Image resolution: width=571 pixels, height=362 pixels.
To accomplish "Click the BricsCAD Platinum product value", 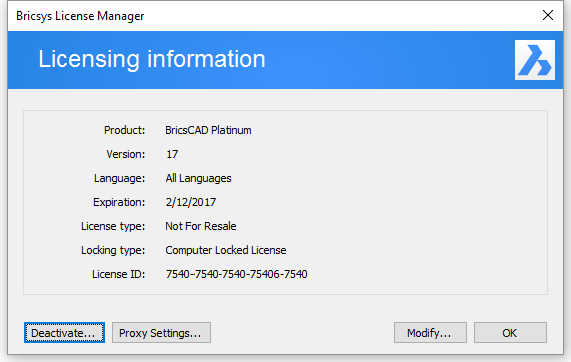I will point(208,130).
